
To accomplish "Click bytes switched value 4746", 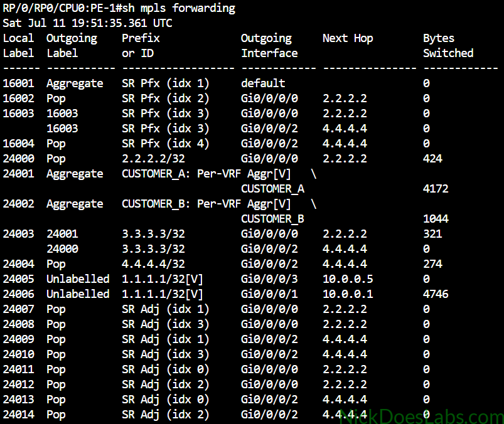I will 436,294.
